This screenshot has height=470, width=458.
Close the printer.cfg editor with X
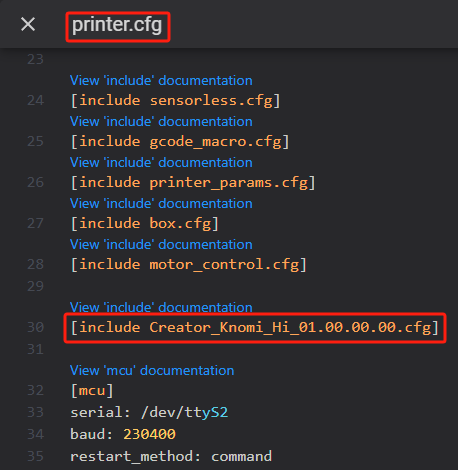(28, 24)
